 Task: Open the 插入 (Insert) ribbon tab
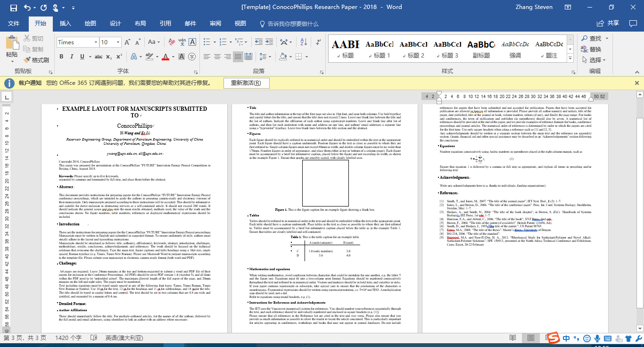click(x=65, y=24)
